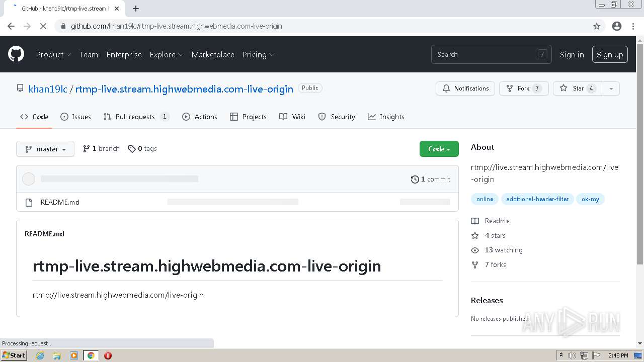Click the browser back arrow
The width and height of the screenshot is (644, 362).
point(11,26)
